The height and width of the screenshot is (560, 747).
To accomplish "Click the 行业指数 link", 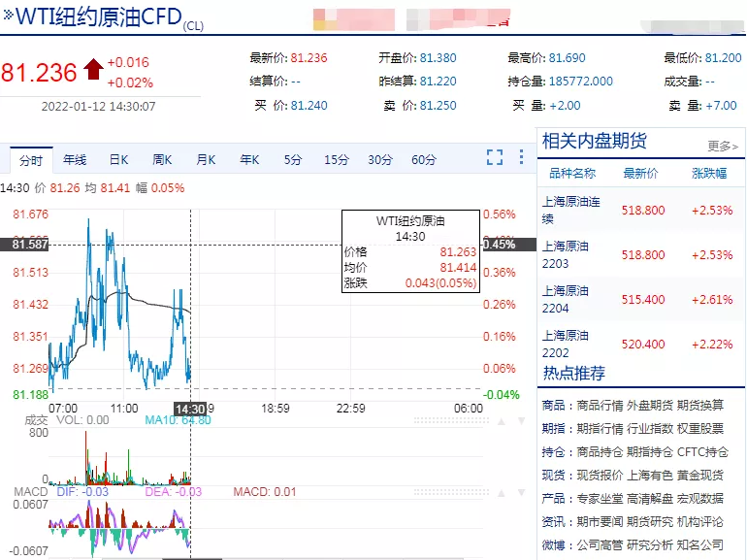I will click(x=650, y=429).
